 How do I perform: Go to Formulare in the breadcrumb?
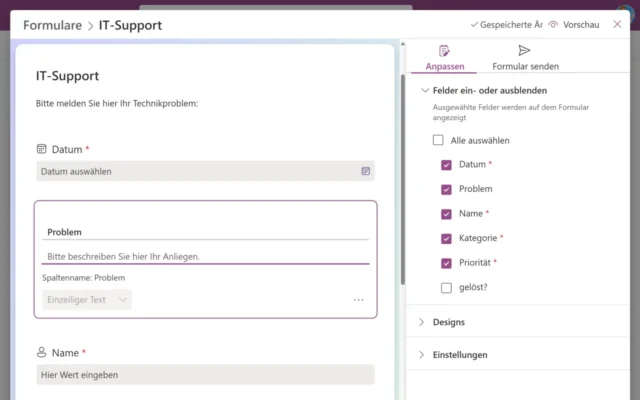[51, 25]
